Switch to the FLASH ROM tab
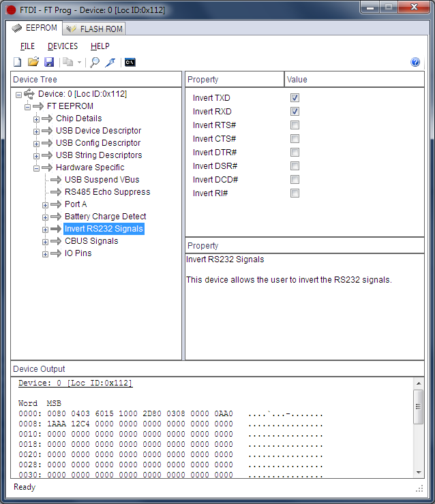This screenshot has width=435, height=504. [94, 29]
